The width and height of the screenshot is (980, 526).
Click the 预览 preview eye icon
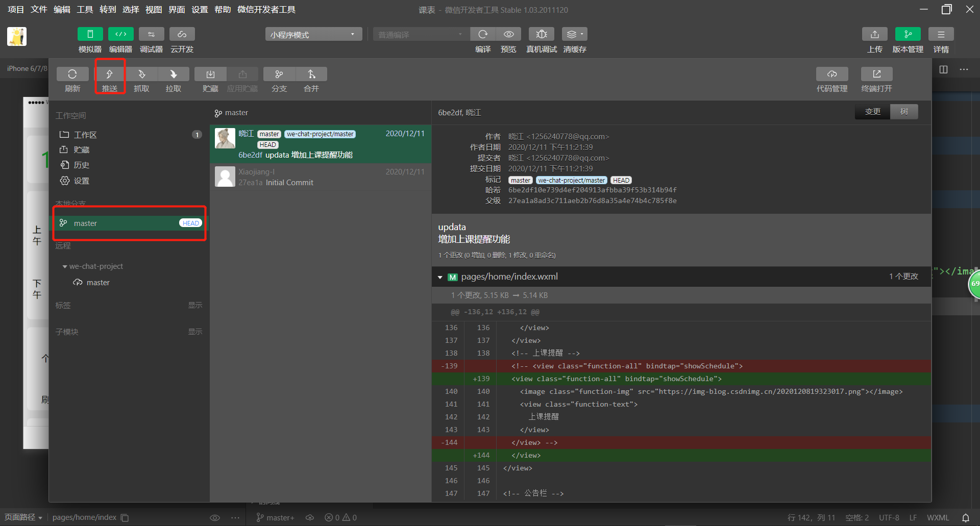pos(508,34)
